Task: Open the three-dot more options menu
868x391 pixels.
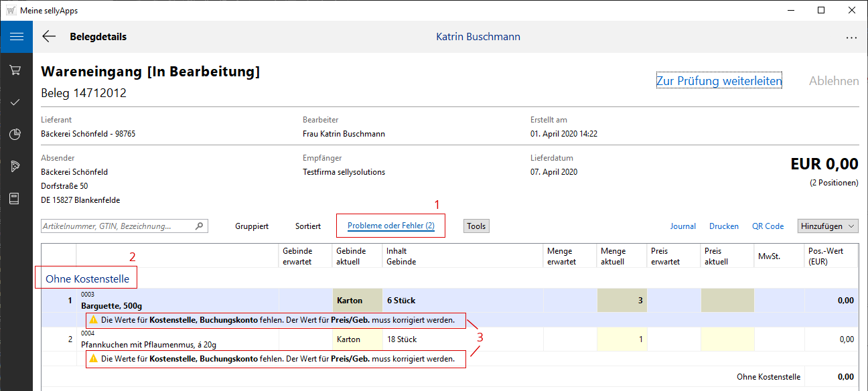Action: click(x=851, y=37)
